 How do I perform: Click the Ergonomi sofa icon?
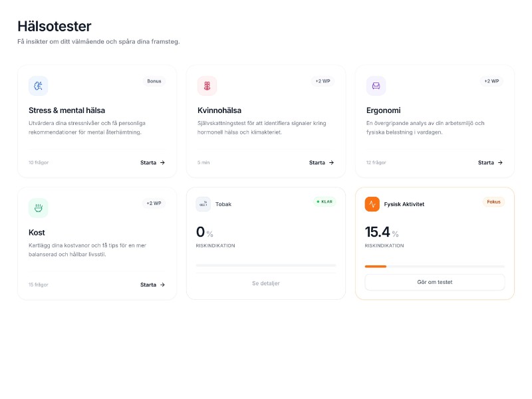pos(376,86)
